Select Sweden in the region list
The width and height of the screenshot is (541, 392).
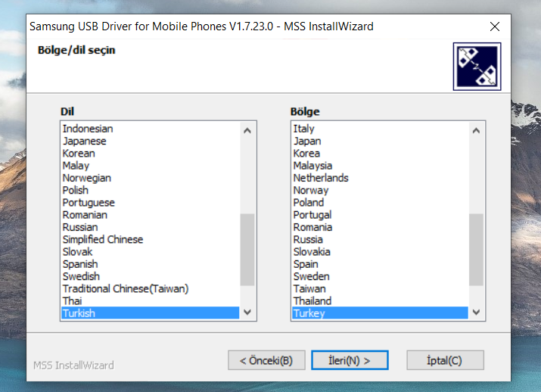click(x=381, y=276)
